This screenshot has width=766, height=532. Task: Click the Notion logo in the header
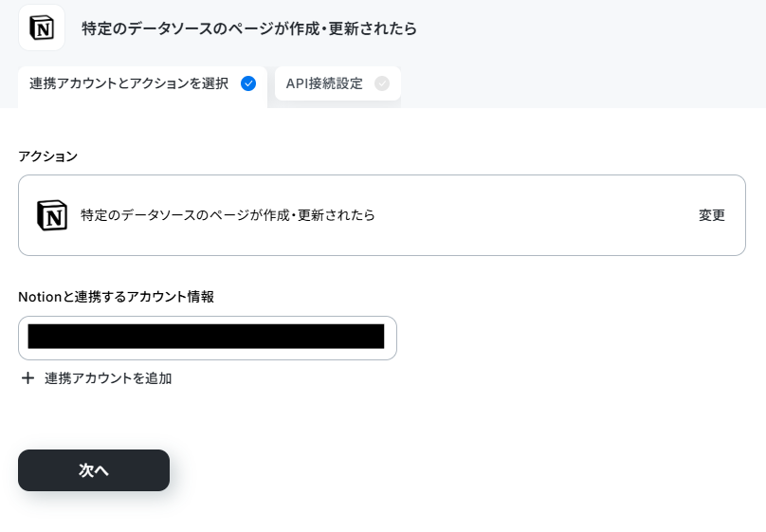pos(42,28)
